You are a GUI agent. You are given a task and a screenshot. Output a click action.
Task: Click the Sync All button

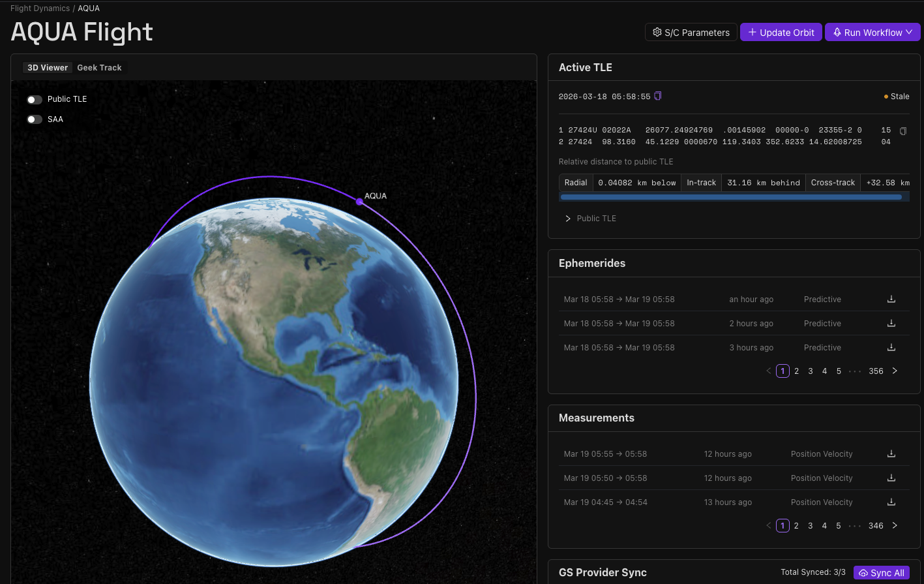tap(882, 573)
